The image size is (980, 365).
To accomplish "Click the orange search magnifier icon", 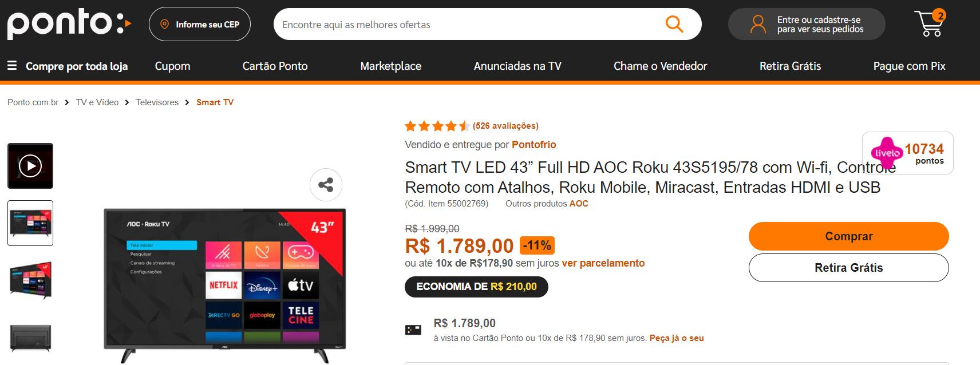I will click(x=674, y=24).
